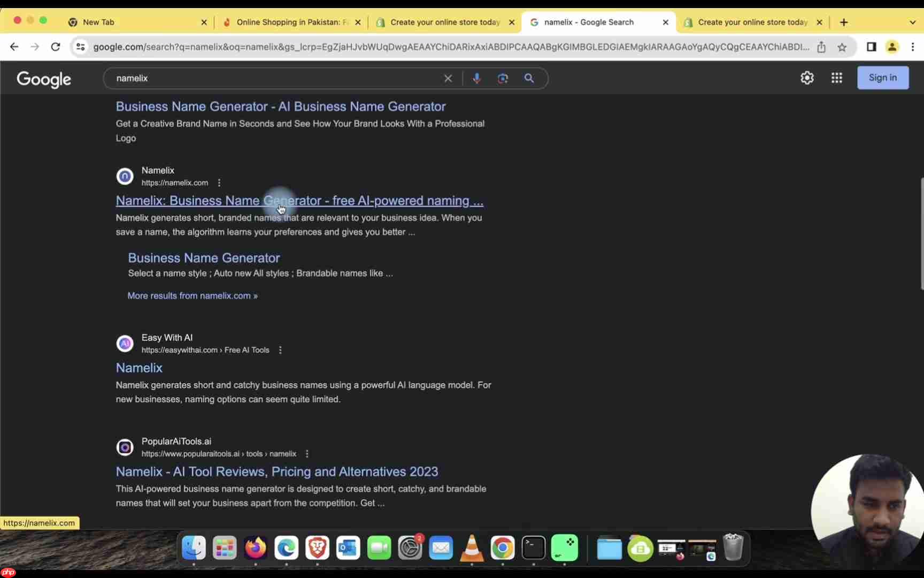The width and height of the screenshot is (924, 578).
Task: Expand the tab search chevron
Action: coord(912,22)
